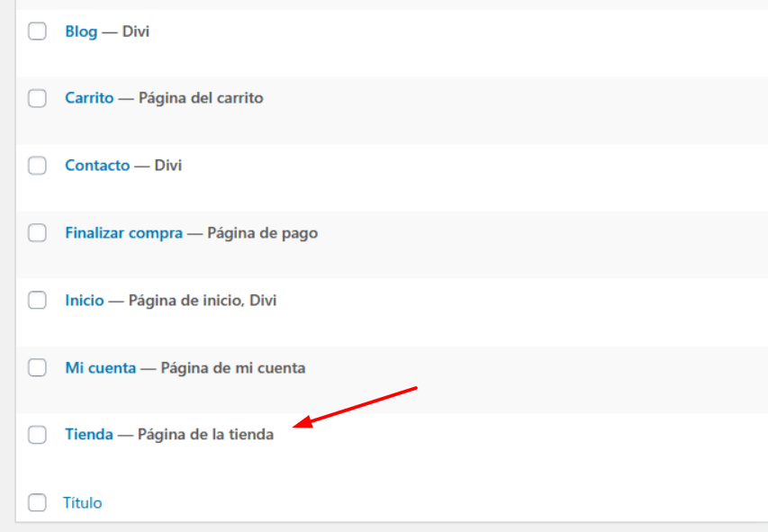Open the Tienda page link
Screen dimensions: 768x532
tap(89, 435)
